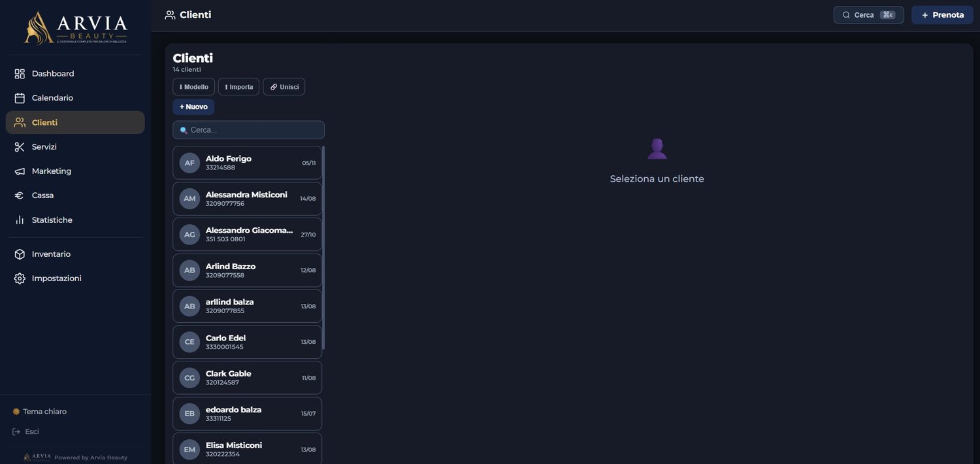This screenshot has height=464, width=980.
Task: Select the Servizi scissors icon
Action: click(x=20, y=147)
